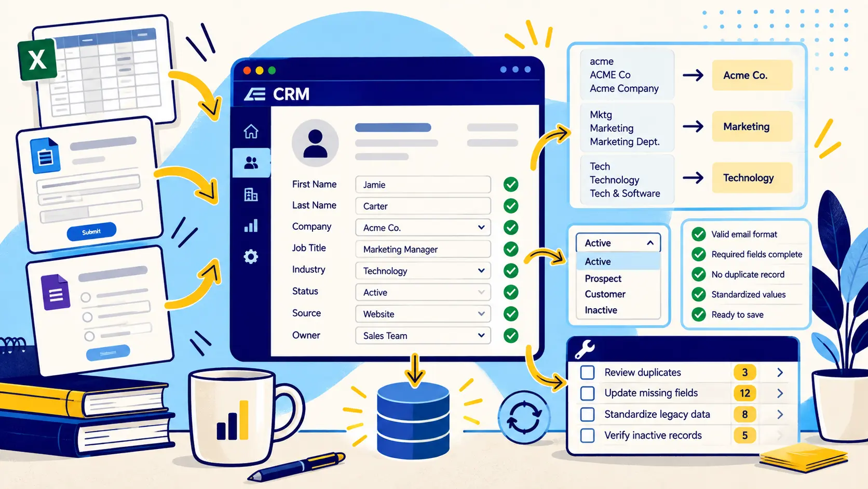Screen dimensions: 868x489
Task: Click the Valid email format check icon
Action: pos(699,234)
